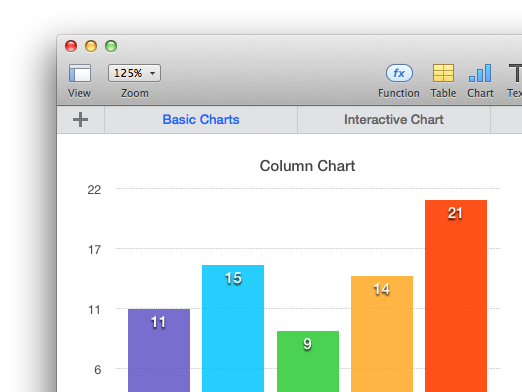Switch to Interactive Chart tab
The height and width of the screenshot is (392, 522).
click(x=394, y=120)
